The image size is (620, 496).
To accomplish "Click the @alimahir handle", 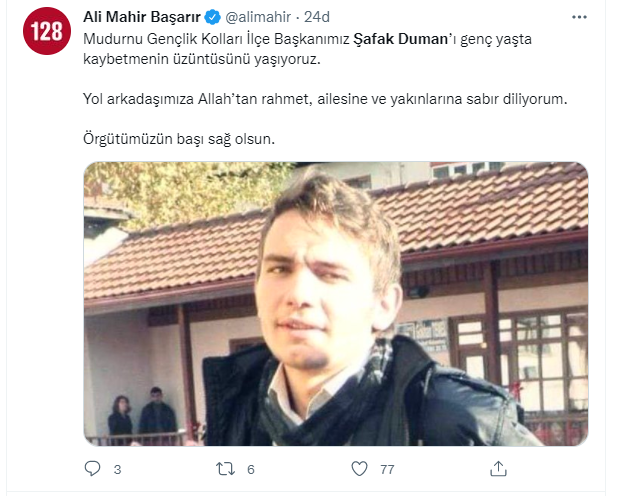I will [x=258, y=17].
